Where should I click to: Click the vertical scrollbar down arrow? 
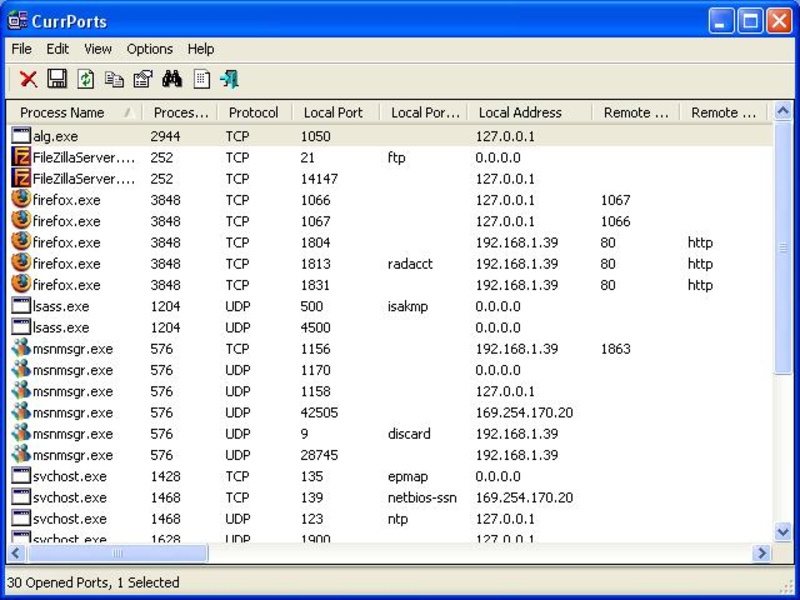[783, 532]
